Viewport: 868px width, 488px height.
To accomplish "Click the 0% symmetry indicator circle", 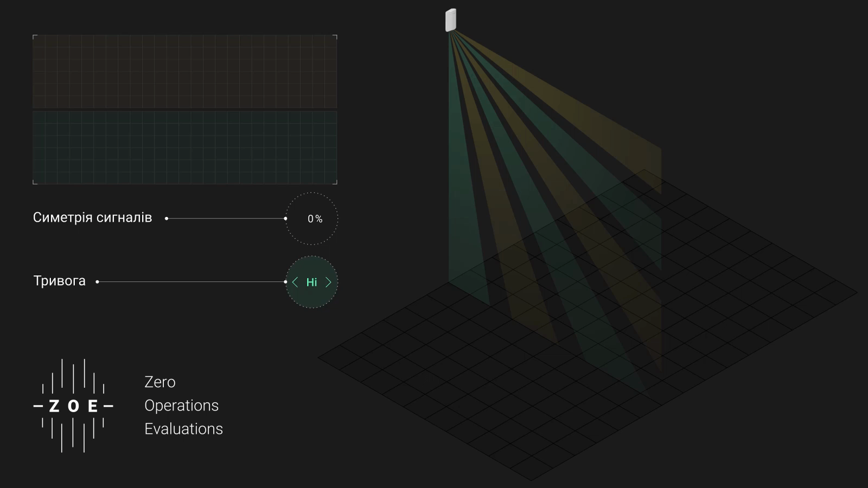I will click(x=312, y=219).
